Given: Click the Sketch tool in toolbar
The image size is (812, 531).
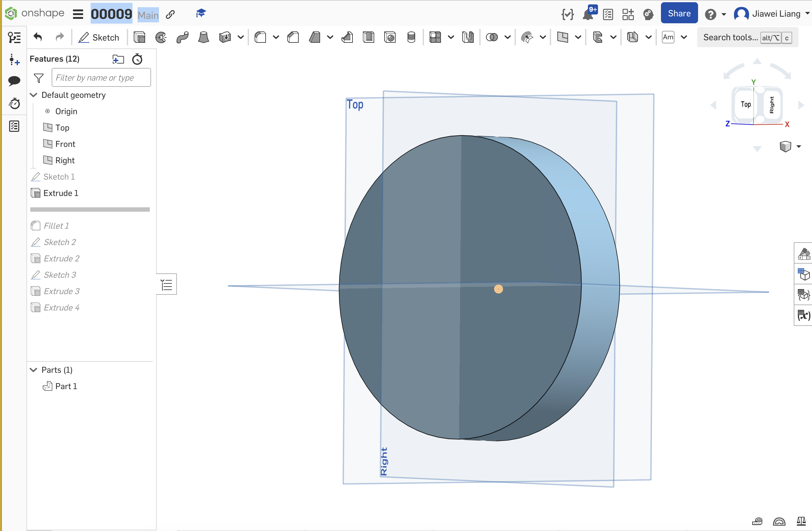Looking at the screenshot, I should [x=99, y=37].
